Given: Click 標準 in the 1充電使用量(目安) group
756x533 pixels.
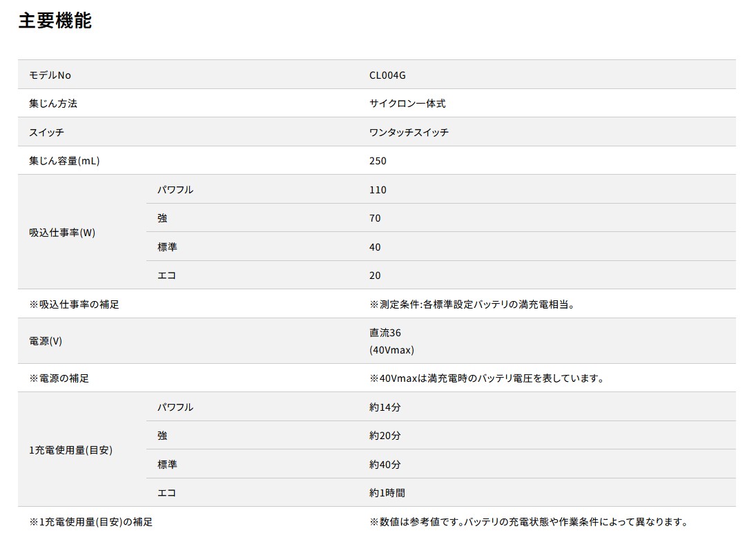Looking at the screenshot, I should pyautogui.click(x=167, y=465).
